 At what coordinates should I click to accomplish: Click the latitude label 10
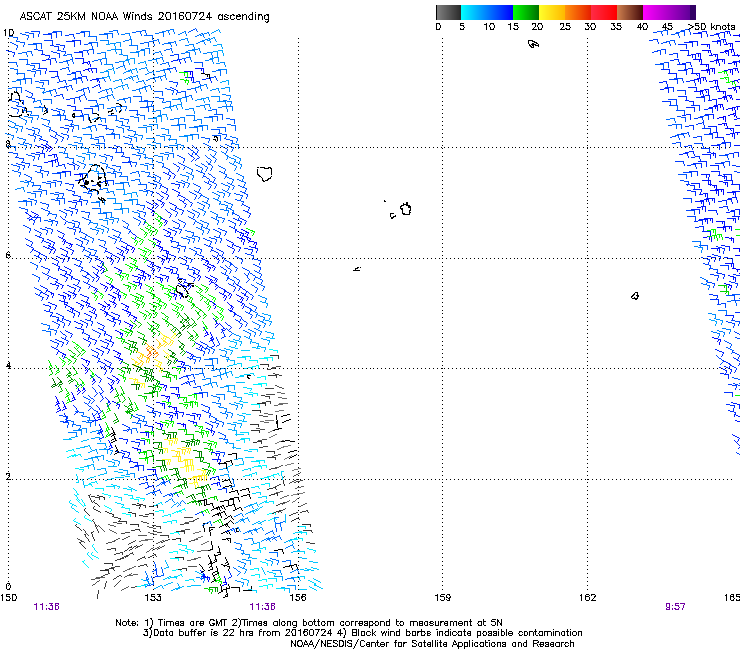(x=8, y=33)
